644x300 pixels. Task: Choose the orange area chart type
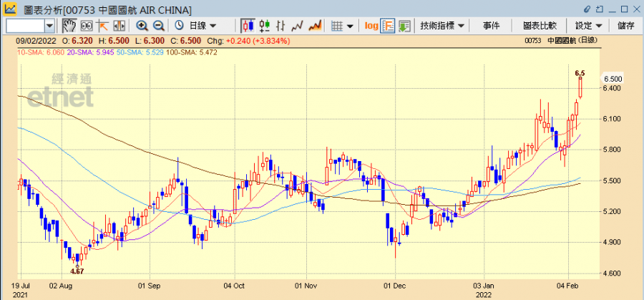(314, 26)
